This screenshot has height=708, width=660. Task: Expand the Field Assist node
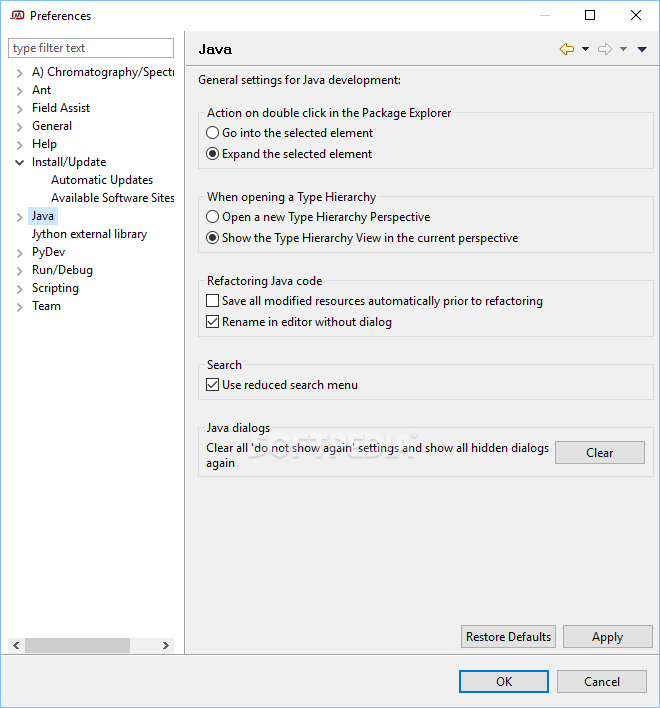tap(19, 109)
